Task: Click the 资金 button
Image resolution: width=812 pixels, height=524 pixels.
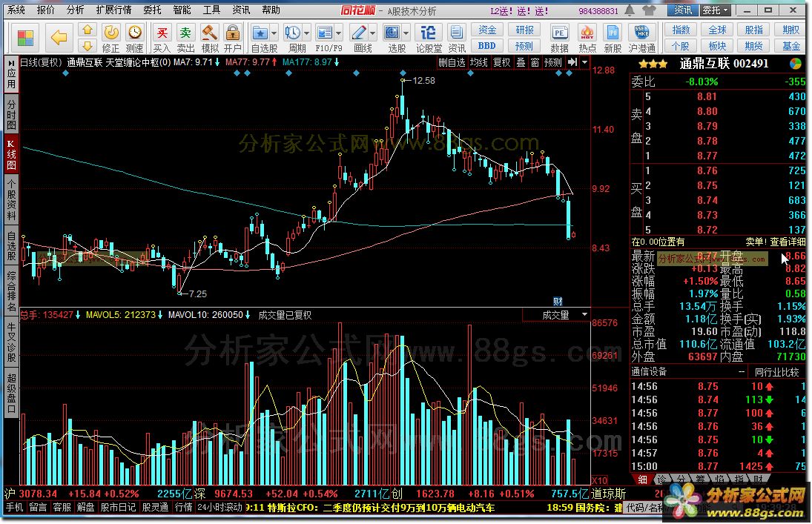Action: 487,30
